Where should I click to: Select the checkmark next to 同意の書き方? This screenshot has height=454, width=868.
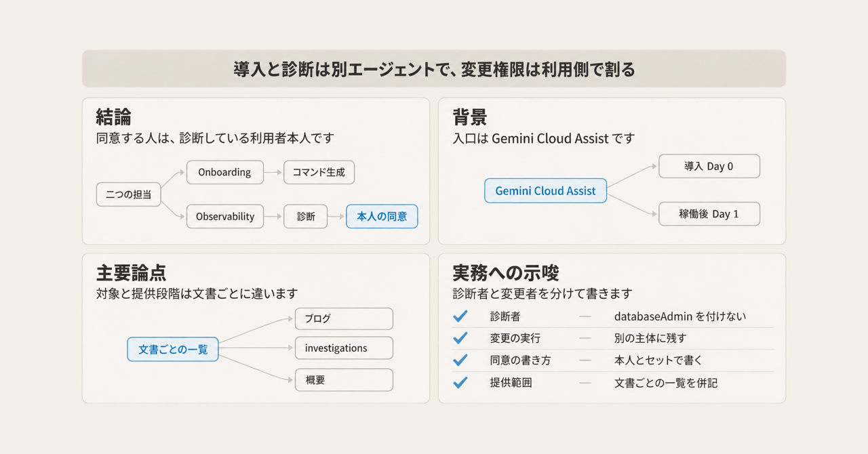point(460,360)
